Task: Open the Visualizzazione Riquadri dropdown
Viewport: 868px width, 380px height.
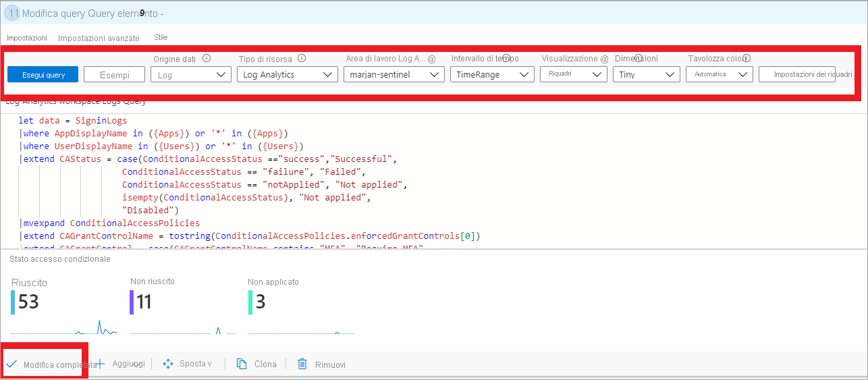Action: click(x=574, y=75)
